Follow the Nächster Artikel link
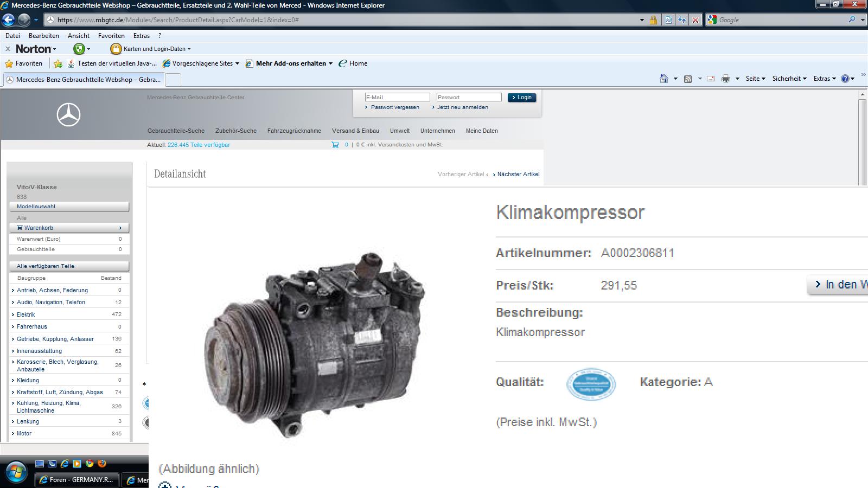This screenshot has height=488, width=868. [518, 174]
